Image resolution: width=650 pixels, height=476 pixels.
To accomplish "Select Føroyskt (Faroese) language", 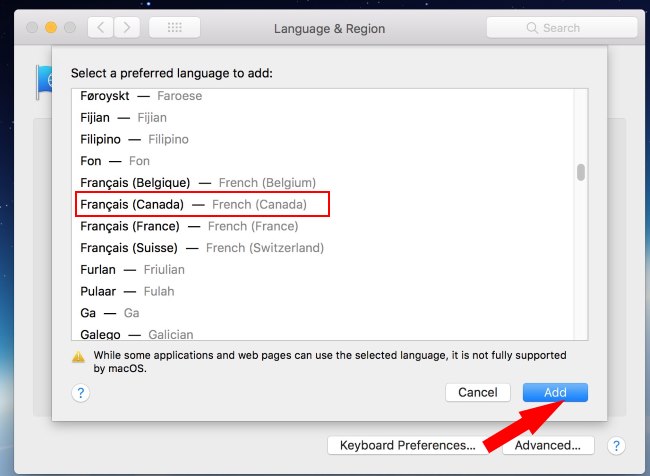I will tap(141, 96).
